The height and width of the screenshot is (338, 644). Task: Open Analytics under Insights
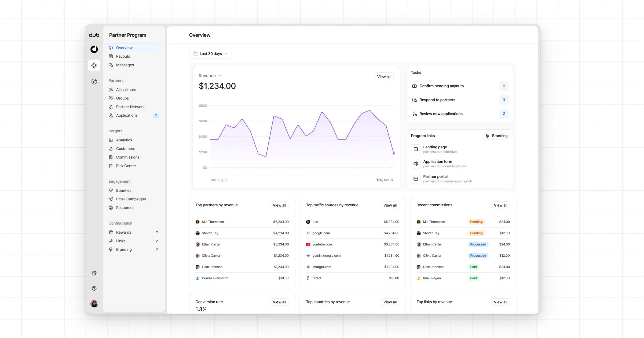coord(134,140)
